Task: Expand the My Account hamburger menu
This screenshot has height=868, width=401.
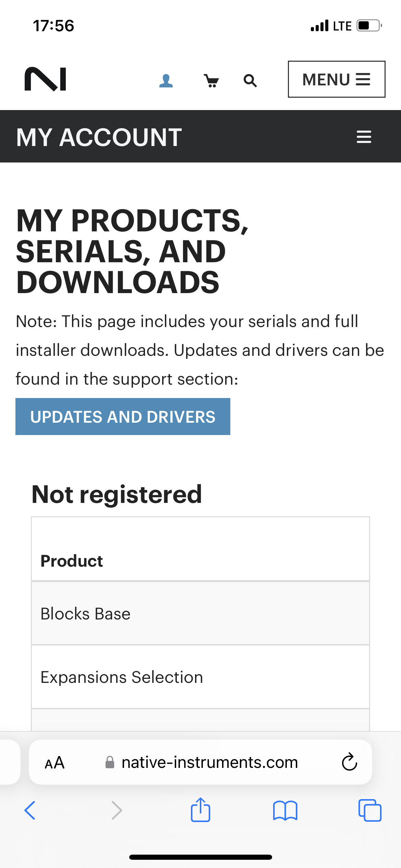Action: coord(364,137)
